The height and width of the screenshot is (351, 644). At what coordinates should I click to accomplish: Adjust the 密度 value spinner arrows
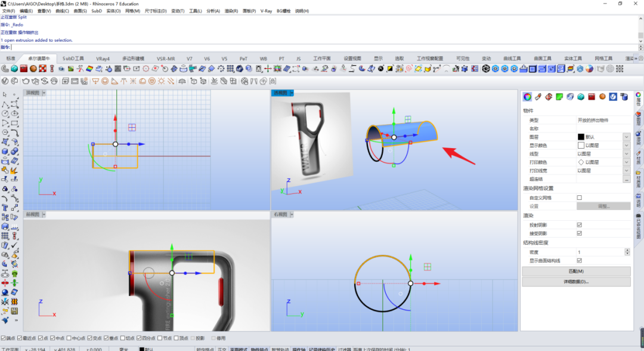[627, 252]
